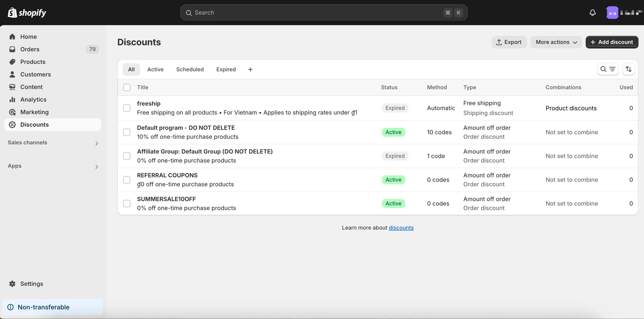The height and width of the screenshot is (319, 644).
Task: Click the Combinations column header
Action: [x=563, y=87]
